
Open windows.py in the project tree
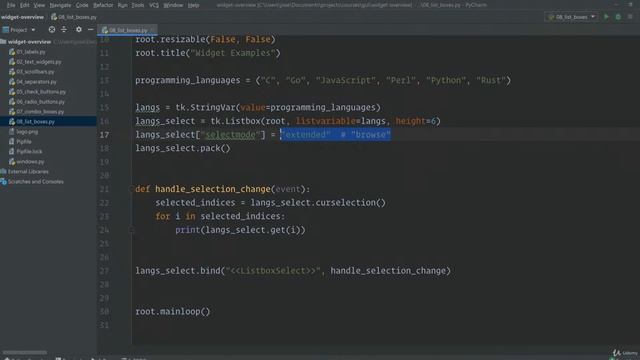(30, 162)
